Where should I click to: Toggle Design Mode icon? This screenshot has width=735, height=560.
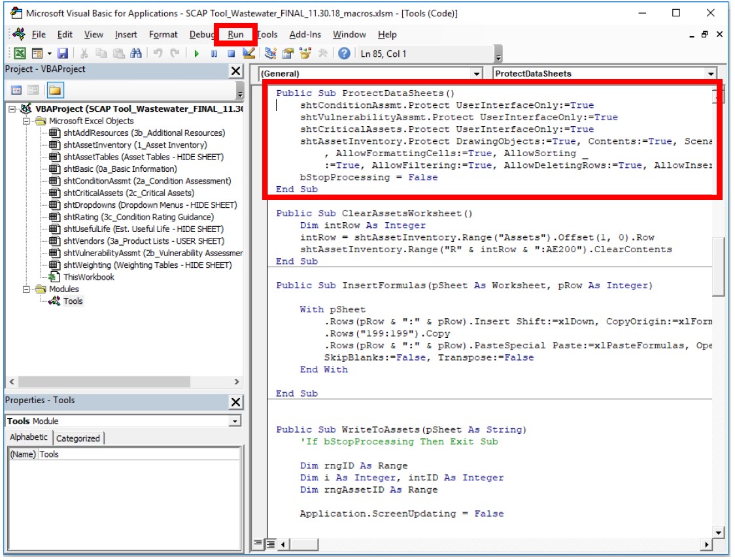pos(249,54)
